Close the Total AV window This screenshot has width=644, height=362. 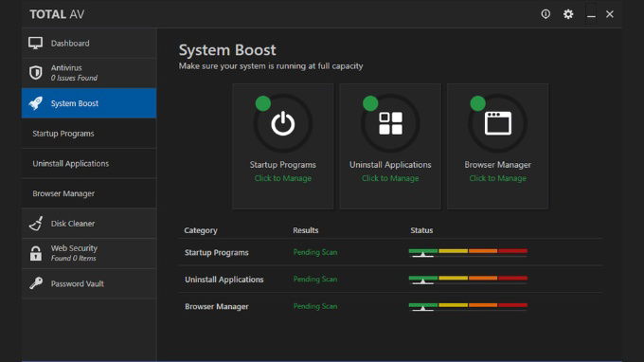610,14
